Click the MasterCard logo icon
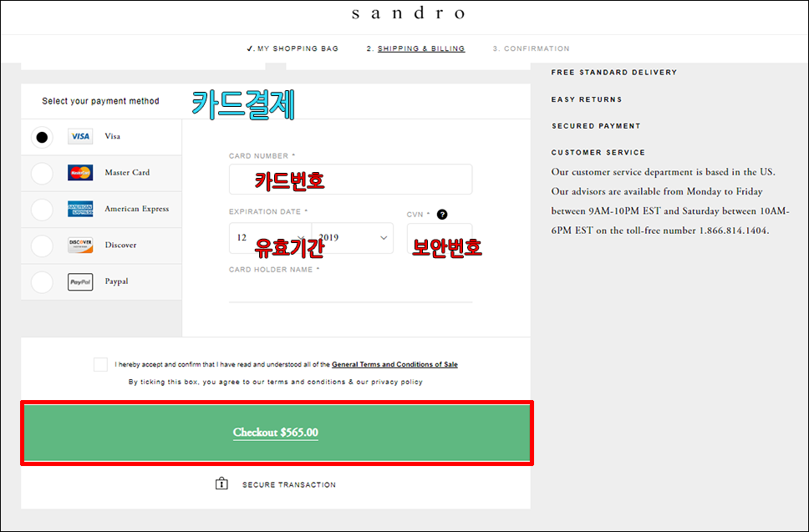Viewport: 809px width, 532px height. (80, 173)
